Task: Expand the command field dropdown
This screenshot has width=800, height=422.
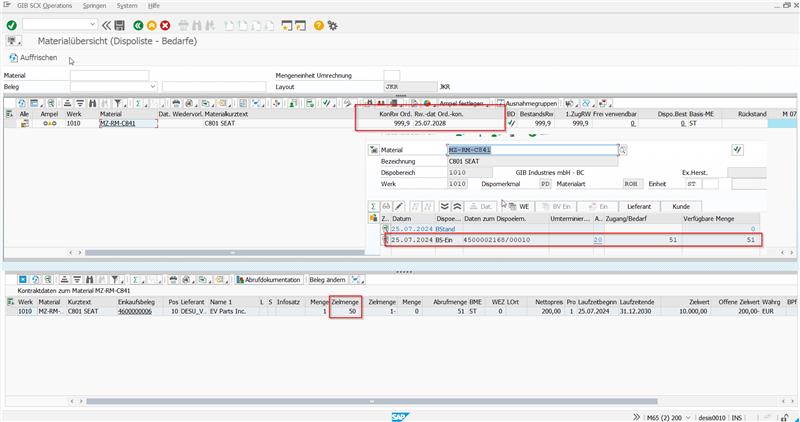Action: click(x=92, y=24)
